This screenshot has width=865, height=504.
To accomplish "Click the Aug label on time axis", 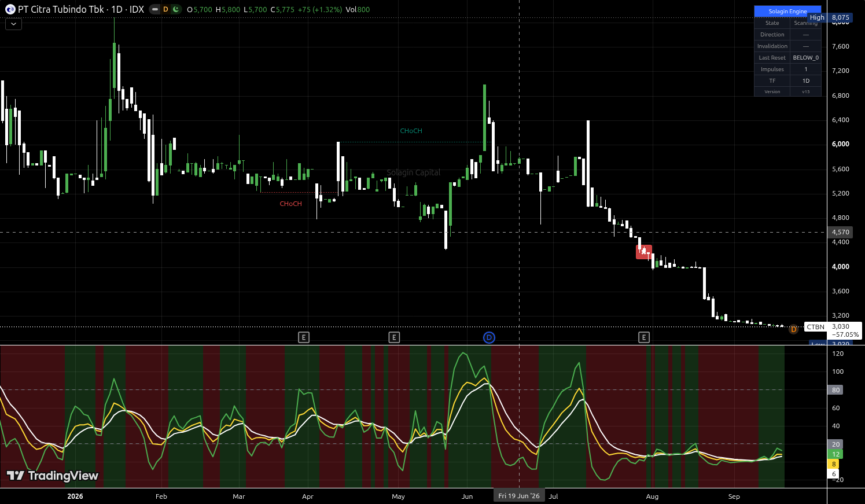I will click(652, 496).
